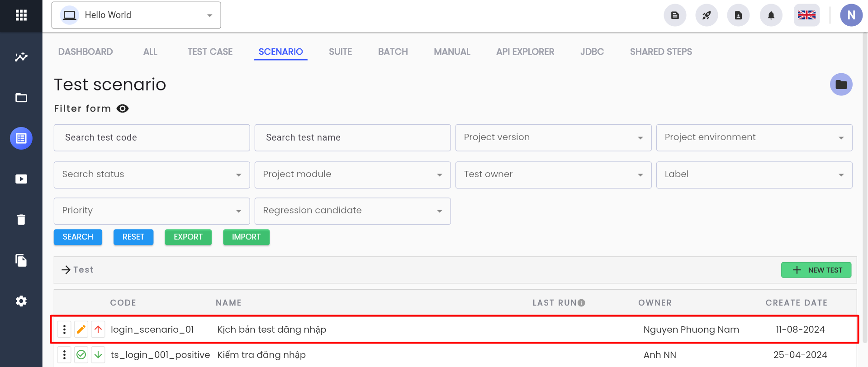This screenshot has height=367, width=868.
Task: Click the green check status on ts_login_001_positive
Action: coord(81,355)
